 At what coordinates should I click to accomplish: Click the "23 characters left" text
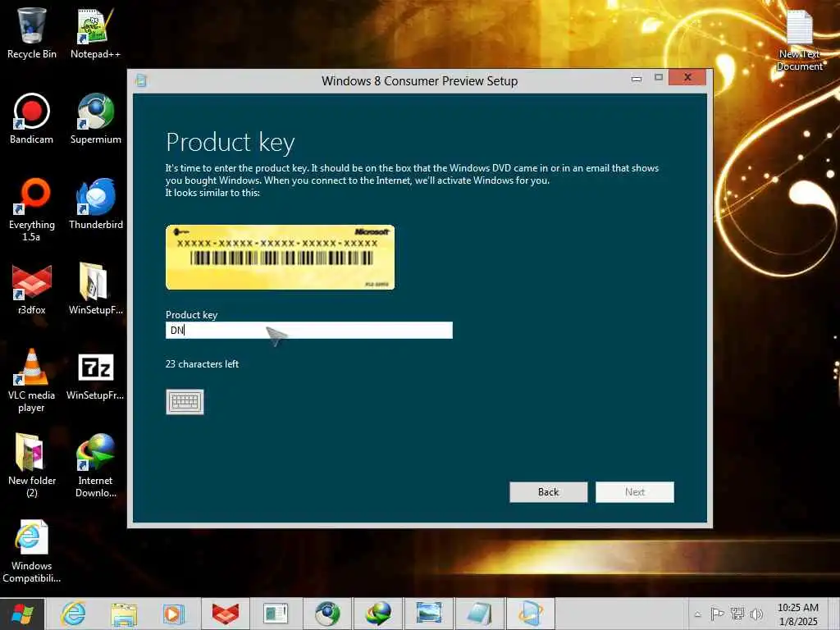[202, 364]
